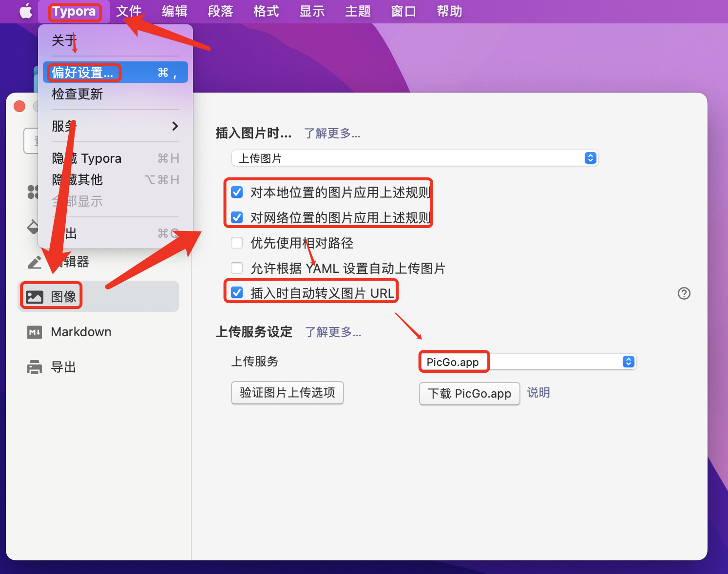
Task: Click the Markdown sidebar icon
Action: pos(35,332)
